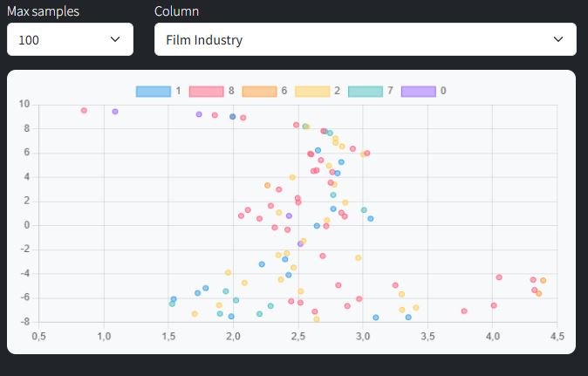The height and width of the screenshot is (376, 588).
Task: Click the orange legend swatch for series 6
Action: click(258, 91)
